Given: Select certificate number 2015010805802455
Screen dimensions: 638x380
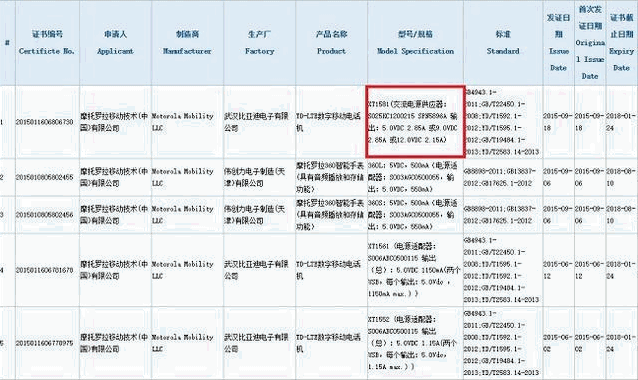Looking at the screenshot, I should [44, 177].
